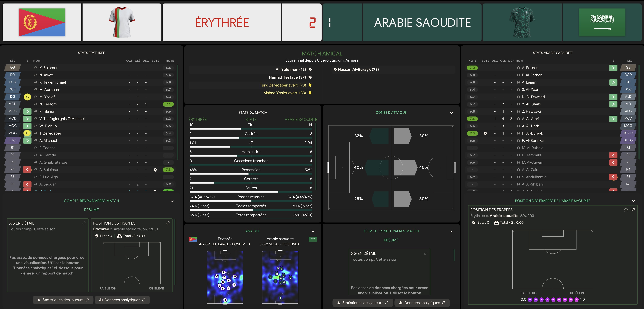Sort Eritrea stats by NOTE column
This screenshot has width=644, height=309.
pos(170,61)
